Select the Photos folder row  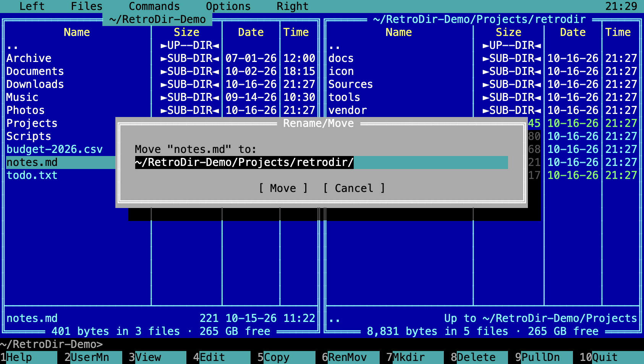[161, 110]
